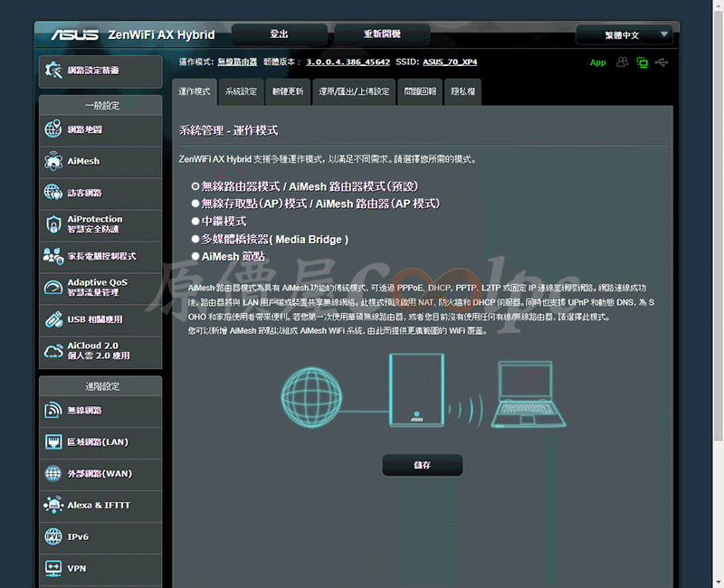Click the 網路地圖 globe icon

click(x=53, y=129)
